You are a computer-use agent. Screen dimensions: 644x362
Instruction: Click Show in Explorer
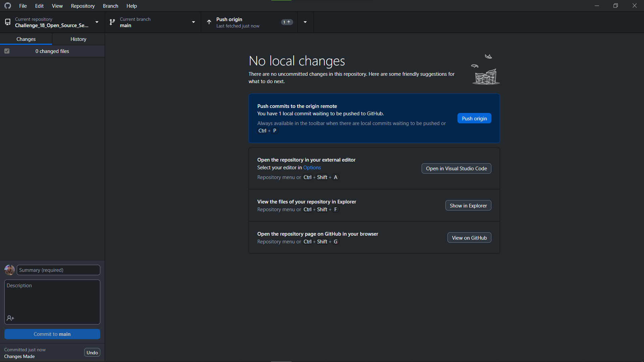[468, 205]
